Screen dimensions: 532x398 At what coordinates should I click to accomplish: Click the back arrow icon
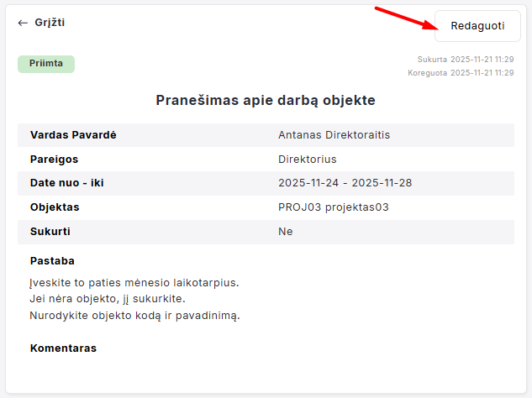pos(23,23)
